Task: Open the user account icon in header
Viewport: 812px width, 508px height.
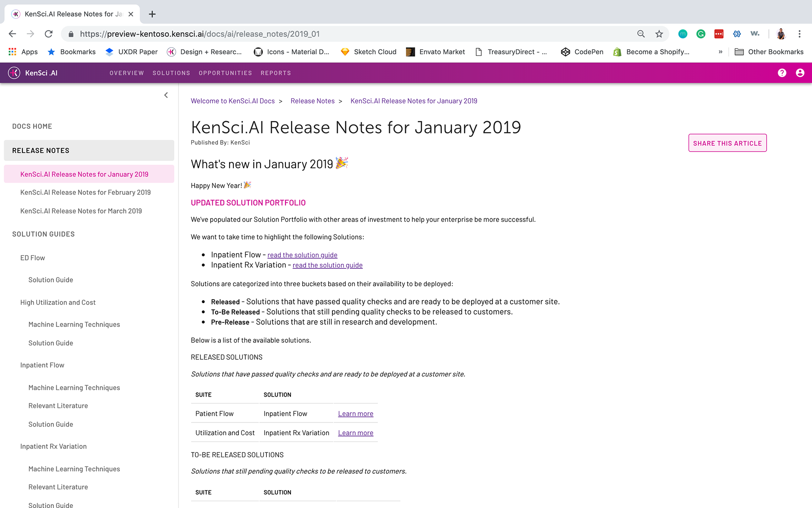Action: (800, 73)
